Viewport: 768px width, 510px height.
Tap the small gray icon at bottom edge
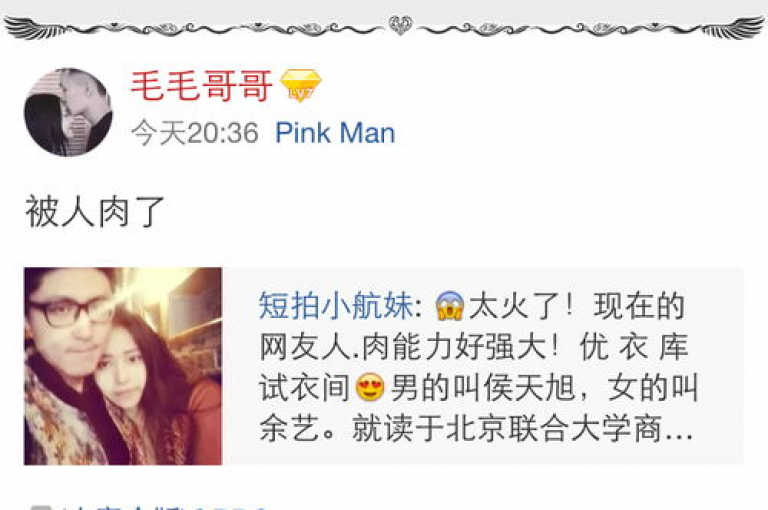click(41, 508)
